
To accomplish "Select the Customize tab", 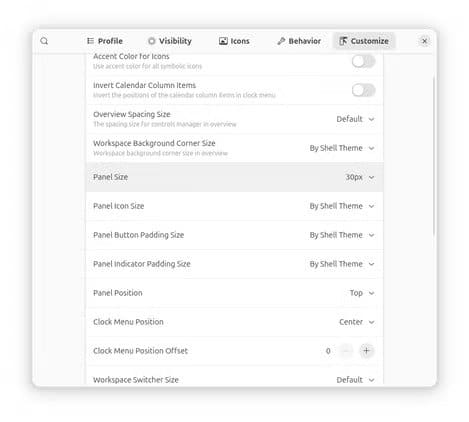I will [x=364, y=41].
